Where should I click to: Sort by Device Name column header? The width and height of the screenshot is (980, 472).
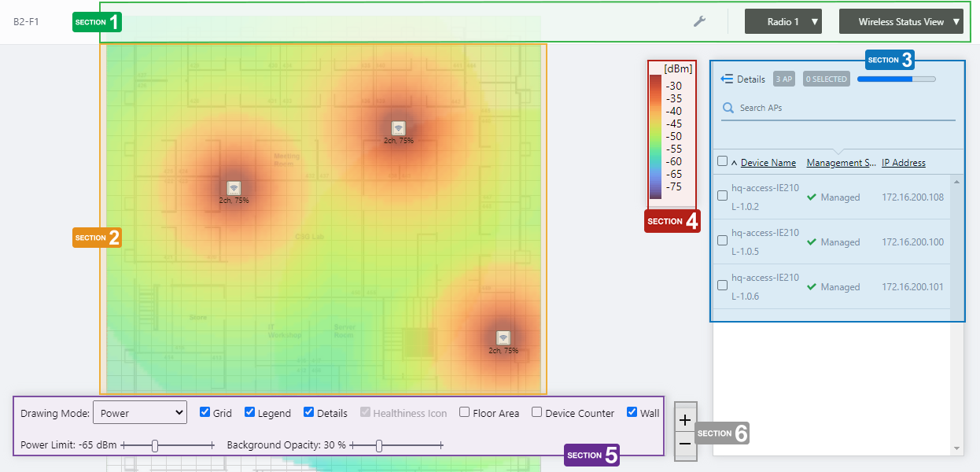768,163
